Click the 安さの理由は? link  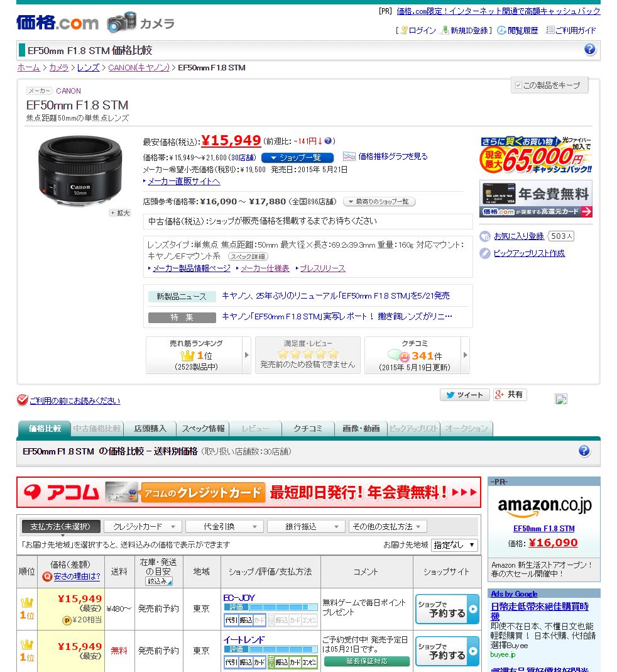coord(77,577)
